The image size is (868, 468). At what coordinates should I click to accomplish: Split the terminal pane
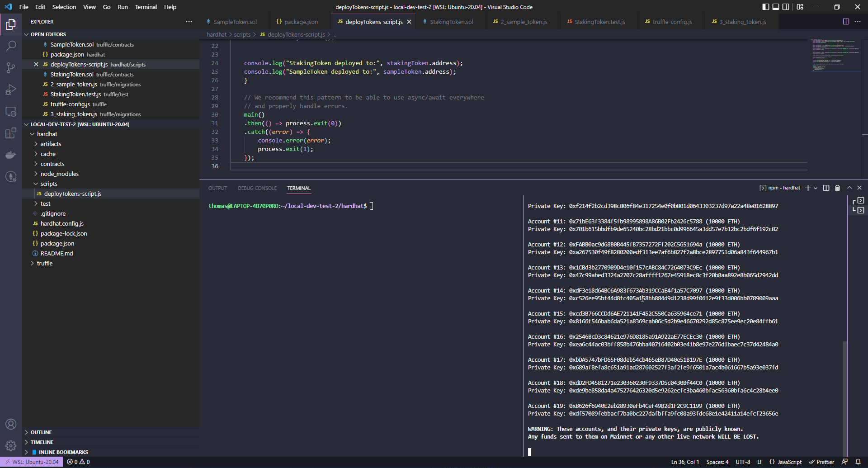point(826,188)
